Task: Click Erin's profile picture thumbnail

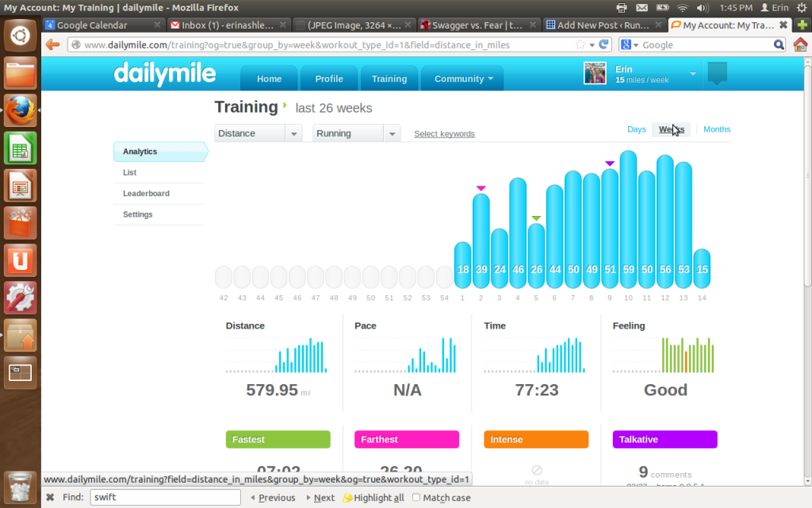Action: point(595,73)
